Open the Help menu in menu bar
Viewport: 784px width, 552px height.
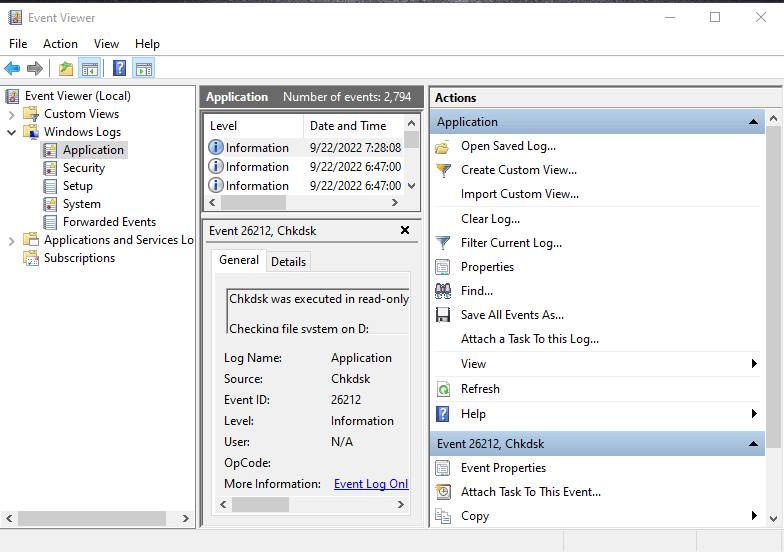pos(147,44)
